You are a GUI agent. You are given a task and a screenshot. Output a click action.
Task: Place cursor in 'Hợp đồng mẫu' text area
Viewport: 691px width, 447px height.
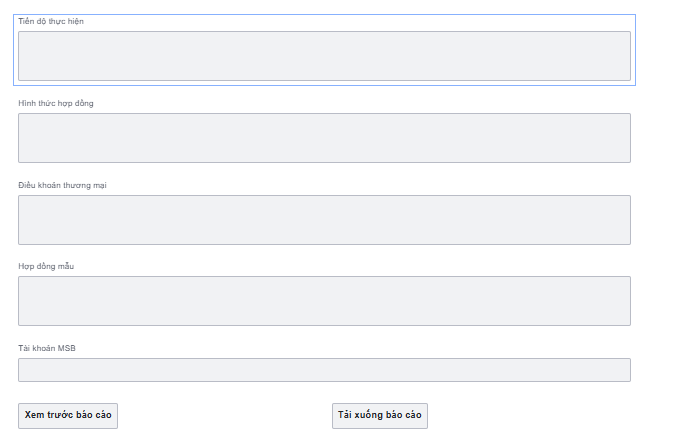[324, 301]
